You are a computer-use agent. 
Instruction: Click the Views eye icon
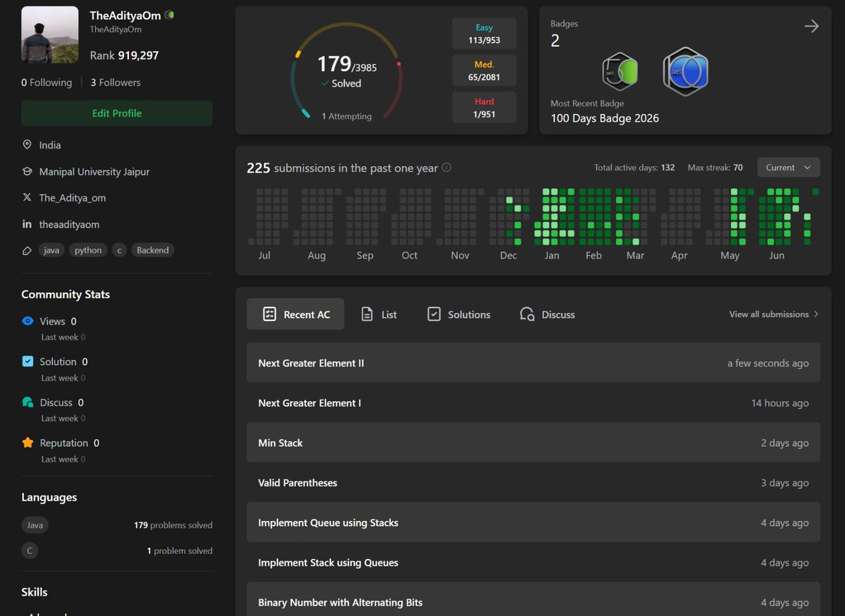pos(27,321)
